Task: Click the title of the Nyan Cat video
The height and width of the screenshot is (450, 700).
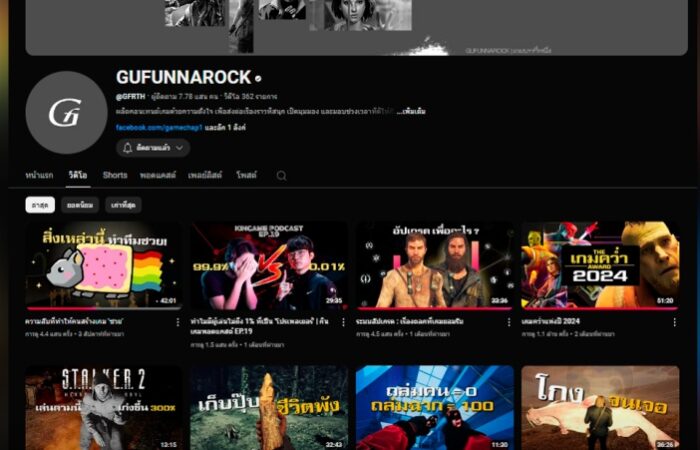Action: [x=74, y=321]
